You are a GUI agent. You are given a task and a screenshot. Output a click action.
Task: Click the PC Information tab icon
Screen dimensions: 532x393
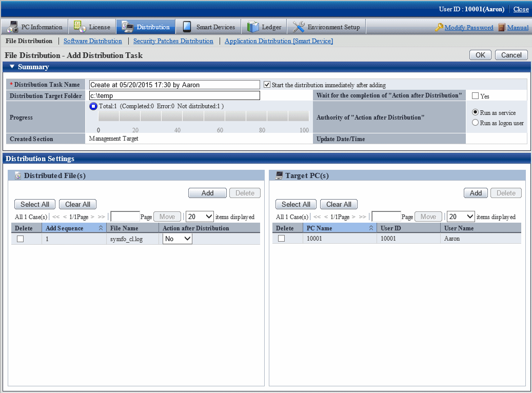coord(11,27)
